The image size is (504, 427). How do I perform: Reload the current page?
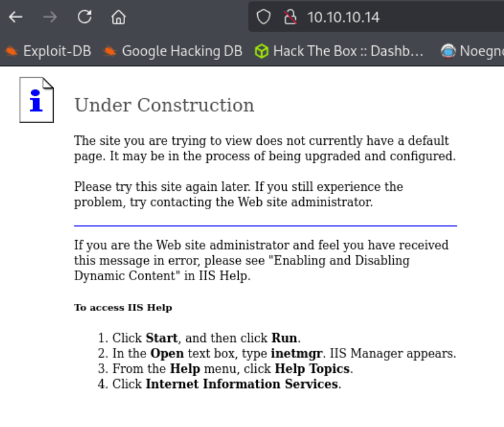coord(84,17)
